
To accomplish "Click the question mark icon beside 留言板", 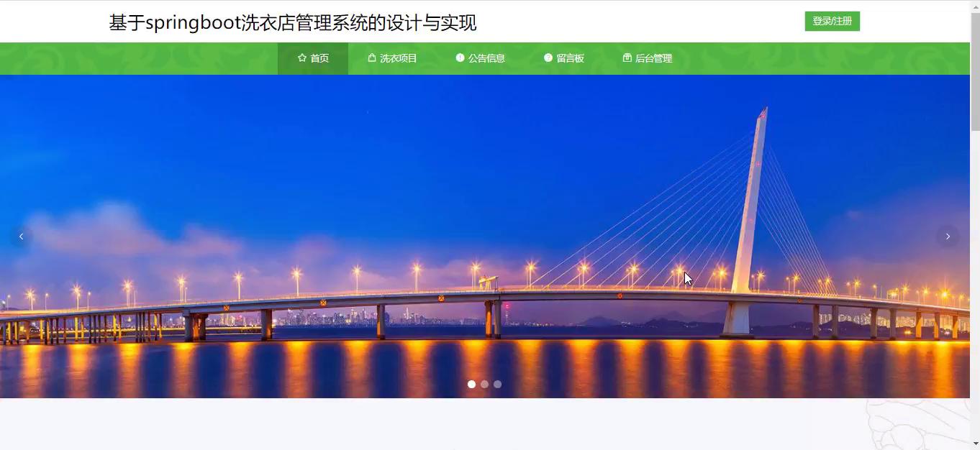I will pos(548,58).
